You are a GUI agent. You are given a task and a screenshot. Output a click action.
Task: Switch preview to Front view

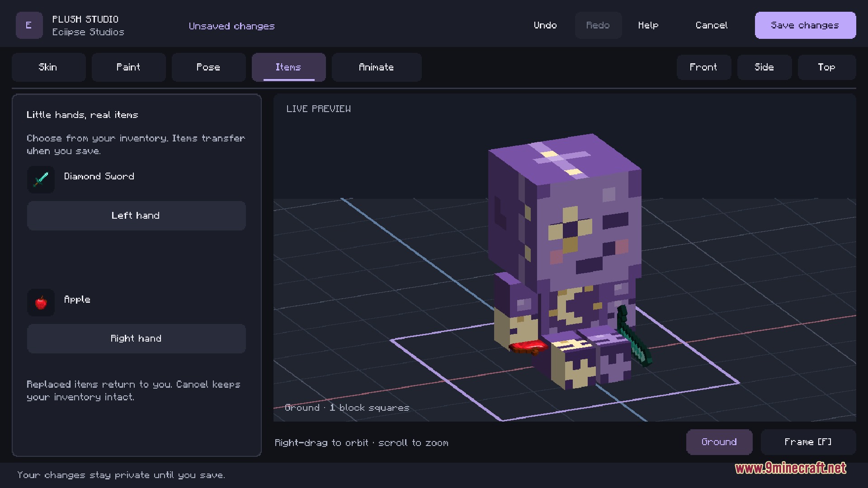703,67
